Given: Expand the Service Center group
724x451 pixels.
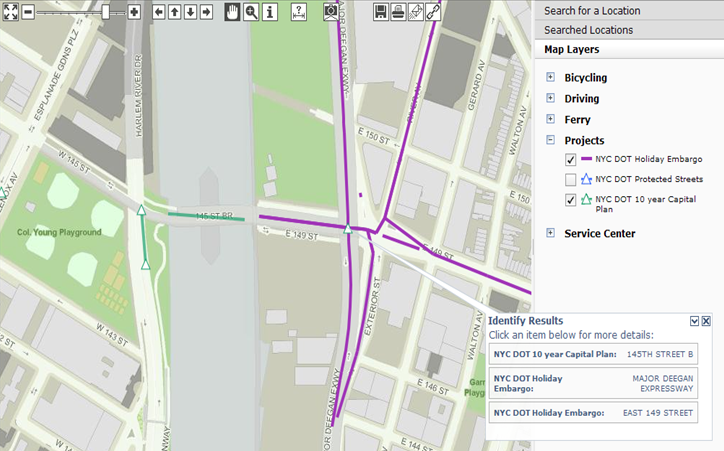Looking at the screenshot, I should 550,233.
